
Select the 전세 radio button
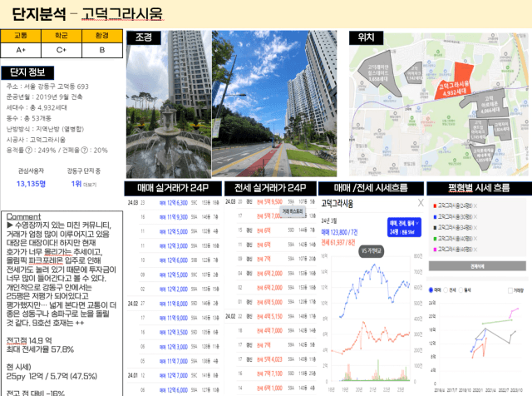[x=446, y=290]
